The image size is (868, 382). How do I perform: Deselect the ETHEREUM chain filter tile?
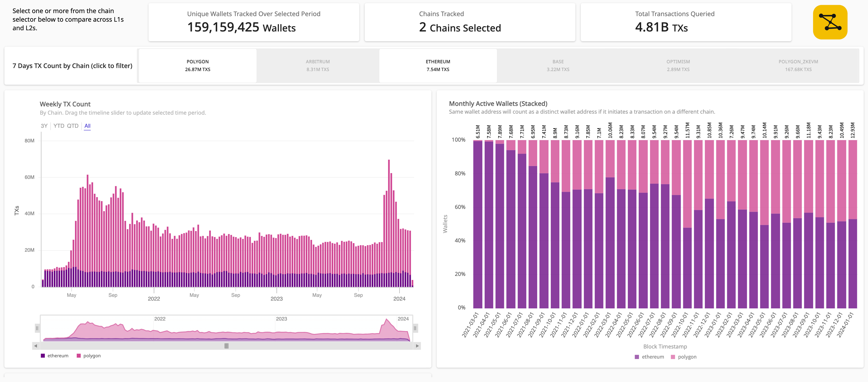point(438,66)
